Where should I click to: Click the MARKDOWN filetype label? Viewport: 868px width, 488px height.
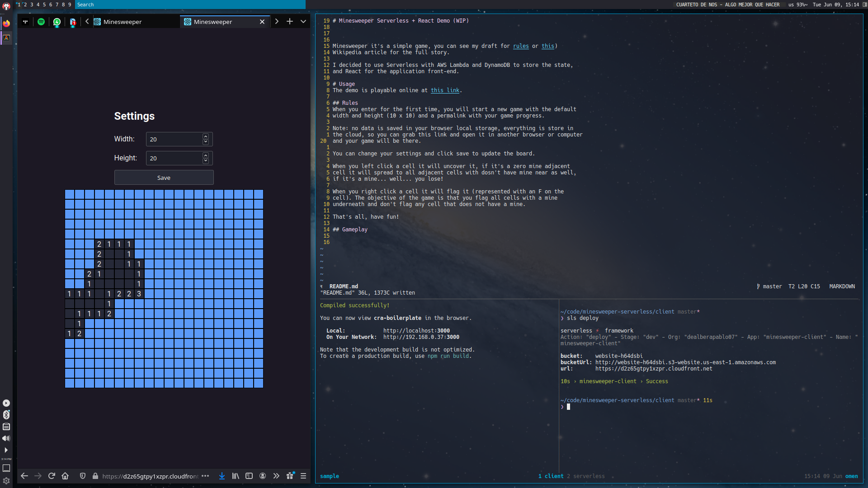[x=842, y=286]
